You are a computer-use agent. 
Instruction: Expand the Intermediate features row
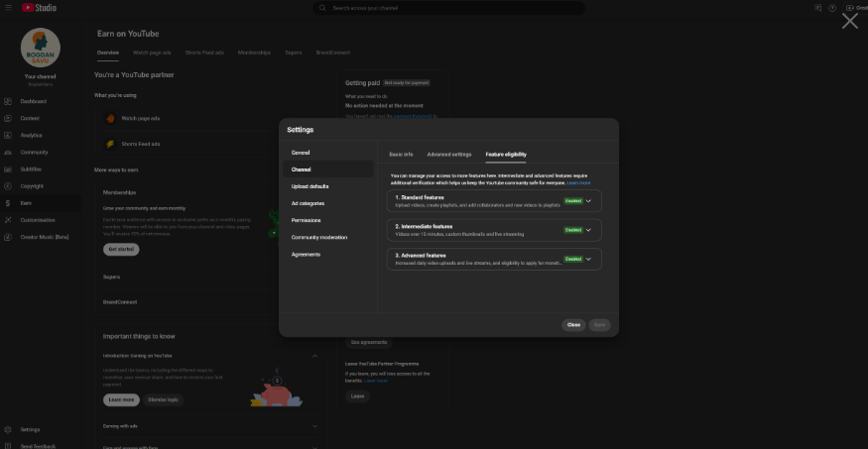click(494, 230)
